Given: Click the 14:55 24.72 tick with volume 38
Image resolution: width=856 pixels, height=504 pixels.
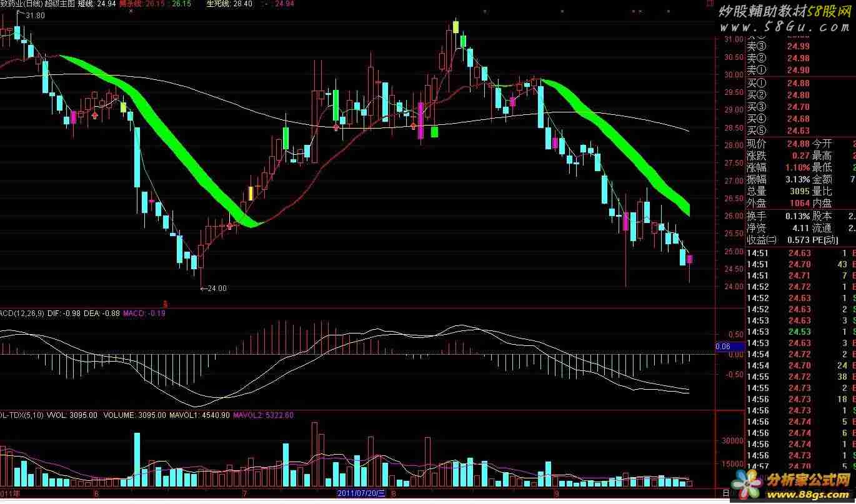Looking at the screenshot, I should click(x=802, y=377).
